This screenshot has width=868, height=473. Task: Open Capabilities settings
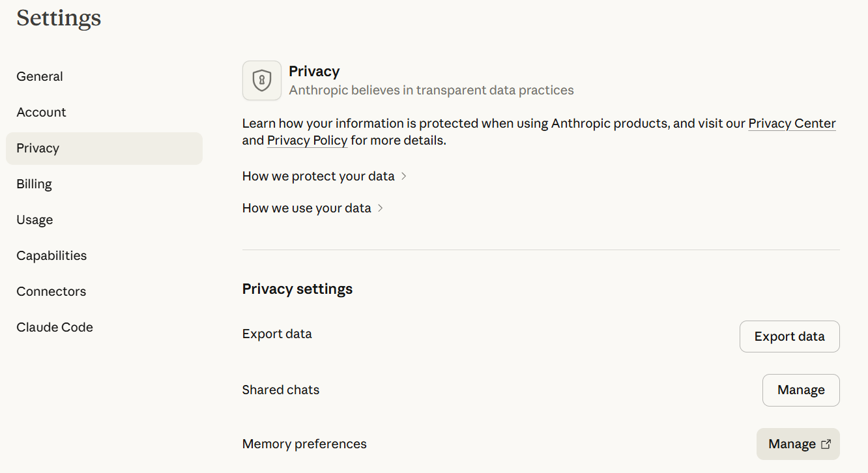[51, 256]
